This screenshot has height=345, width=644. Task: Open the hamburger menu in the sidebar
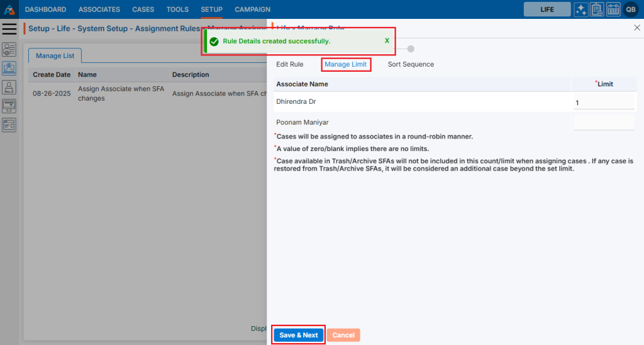[x=9, y=29]
